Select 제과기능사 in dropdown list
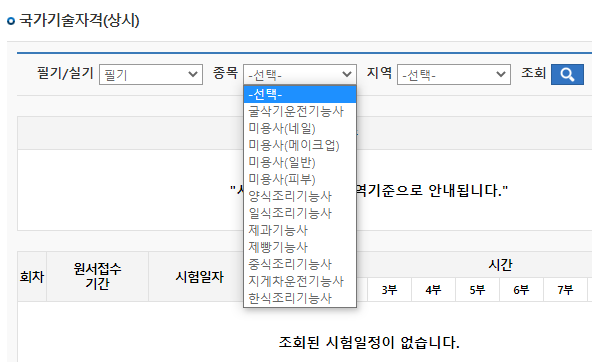 click(300, 230)
